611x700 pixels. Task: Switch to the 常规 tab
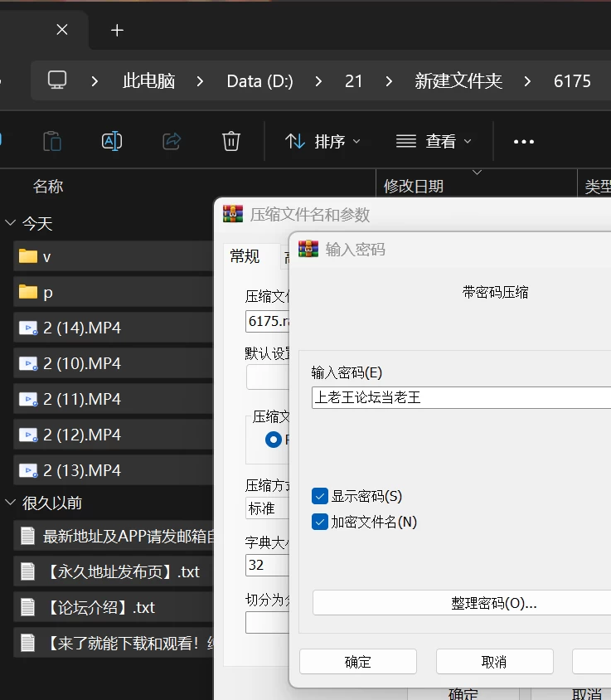coord(245,257)
